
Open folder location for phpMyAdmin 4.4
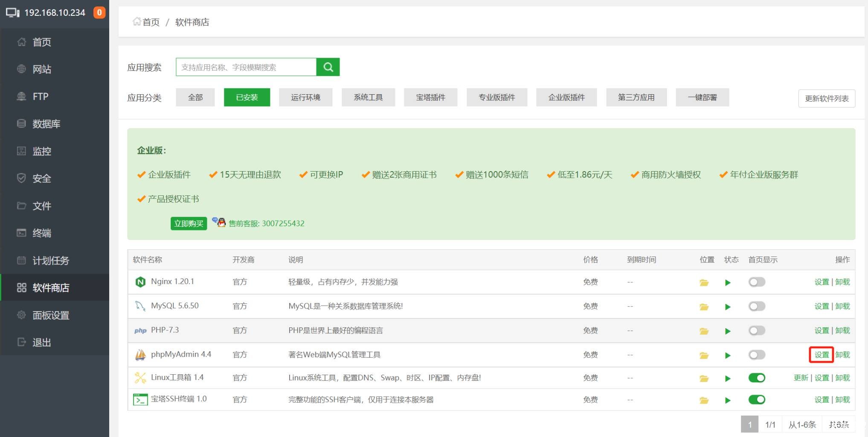click(x=704, y=355)
